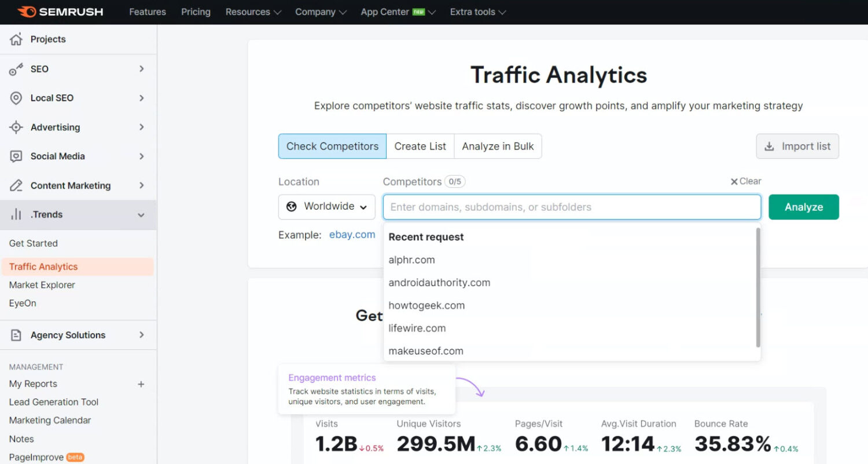868x464 pixels.
Task: Click the Import list button
Action: pyautogui.click(x=797, y=147)
